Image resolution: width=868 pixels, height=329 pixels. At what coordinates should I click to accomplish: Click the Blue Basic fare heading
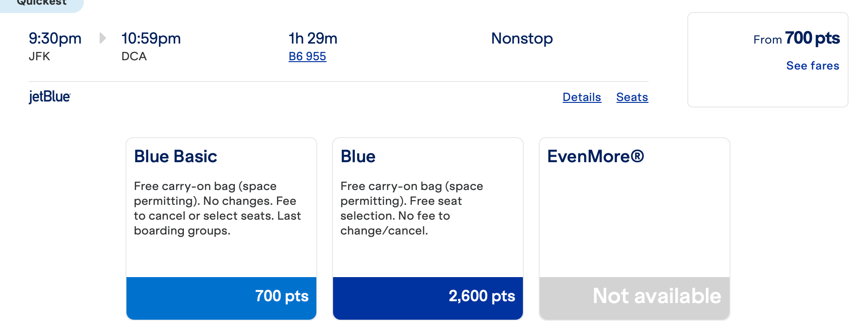click(x=176, y=157)
